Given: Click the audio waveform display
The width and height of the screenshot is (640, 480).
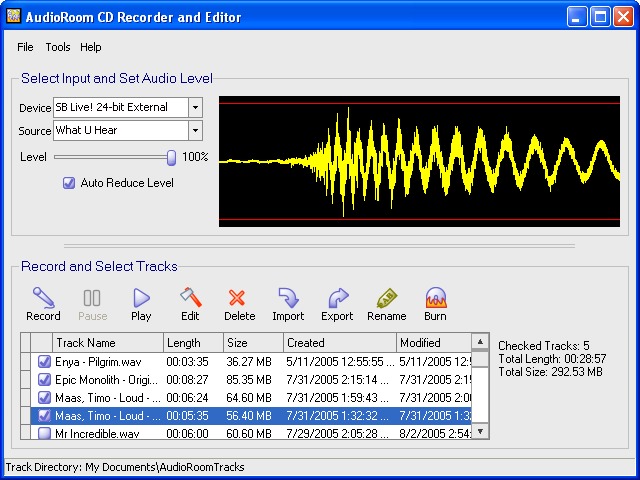Looking at the screenshot, I should coord(420,162).
